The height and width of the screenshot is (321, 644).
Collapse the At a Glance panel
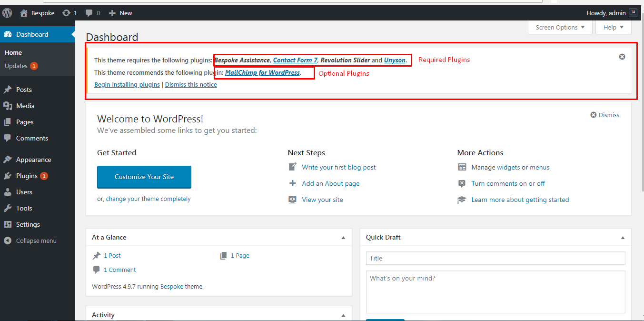(343, 237)
